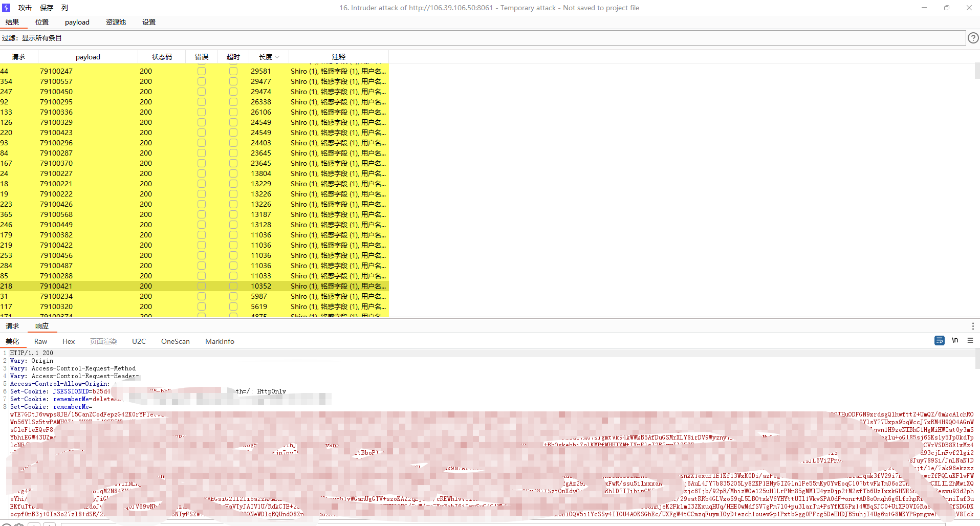
Task: Select the row with payload 79100222
Action: (194, 194)
